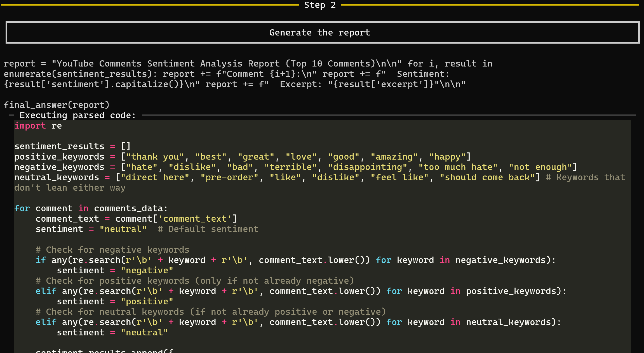Click the first 'elif' keyword
Screen dimensions: 644x353
coord(46,291)
